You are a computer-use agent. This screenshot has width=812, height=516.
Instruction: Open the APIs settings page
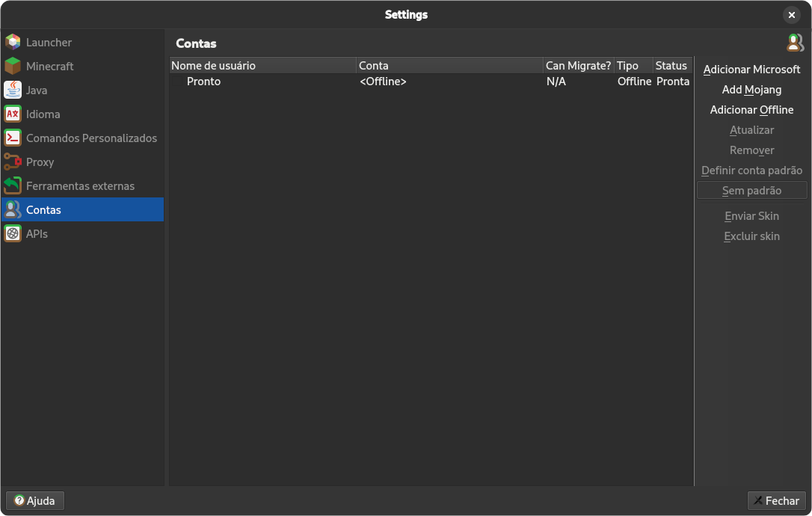pyautogui.click(x=82, y=233)
